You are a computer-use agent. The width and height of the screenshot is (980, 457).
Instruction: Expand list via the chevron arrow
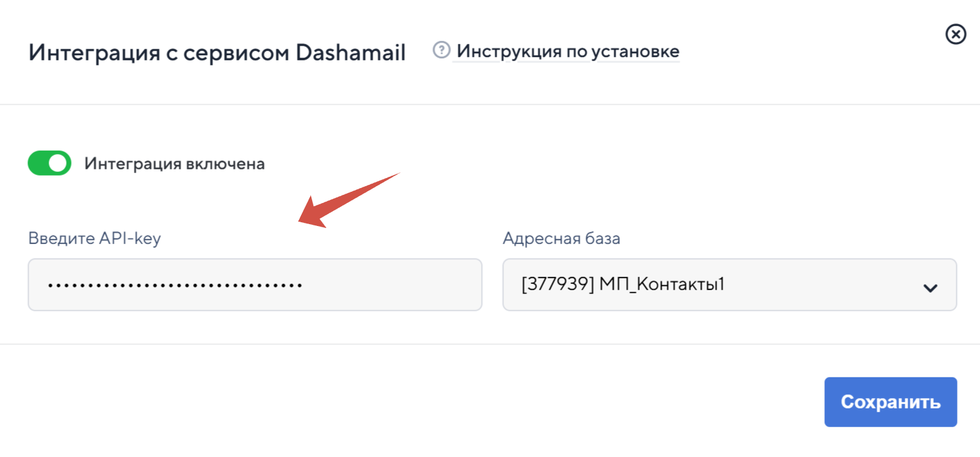pyautogui.click(x=930, y=288)
